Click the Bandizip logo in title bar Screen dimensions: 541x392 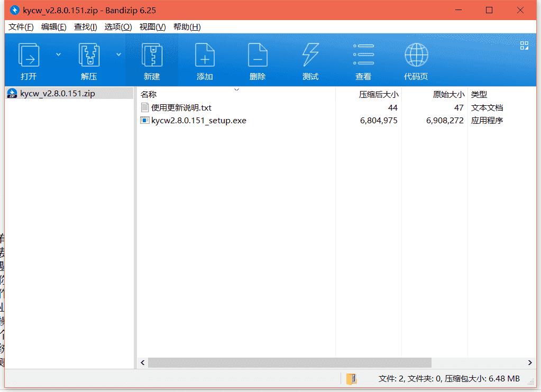14,11
